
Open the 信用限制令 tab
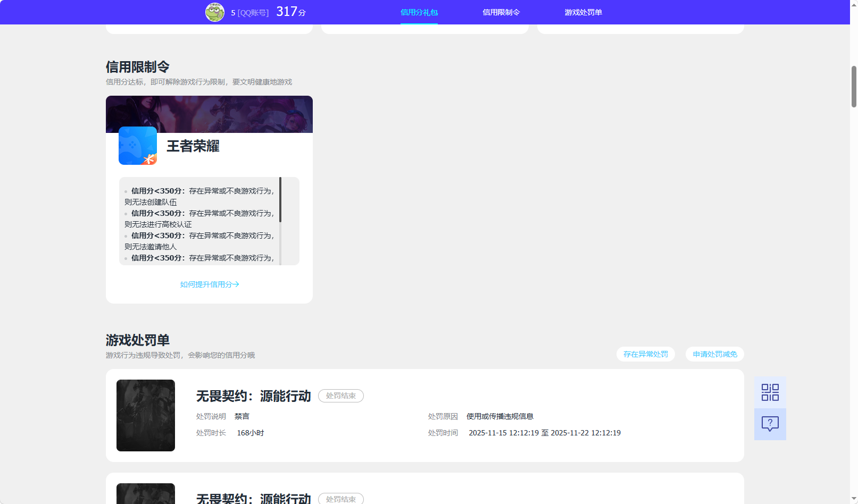pos(501,12)
